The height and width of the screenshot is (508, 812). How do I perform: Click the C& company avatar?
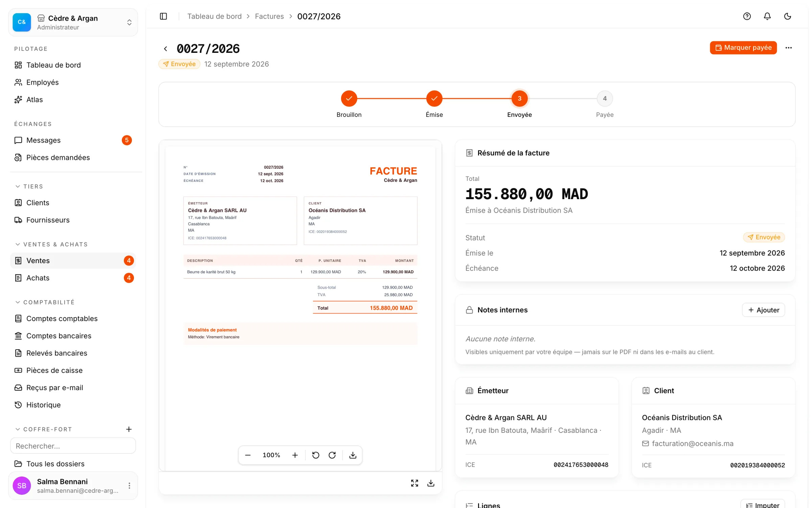(22, 22)
